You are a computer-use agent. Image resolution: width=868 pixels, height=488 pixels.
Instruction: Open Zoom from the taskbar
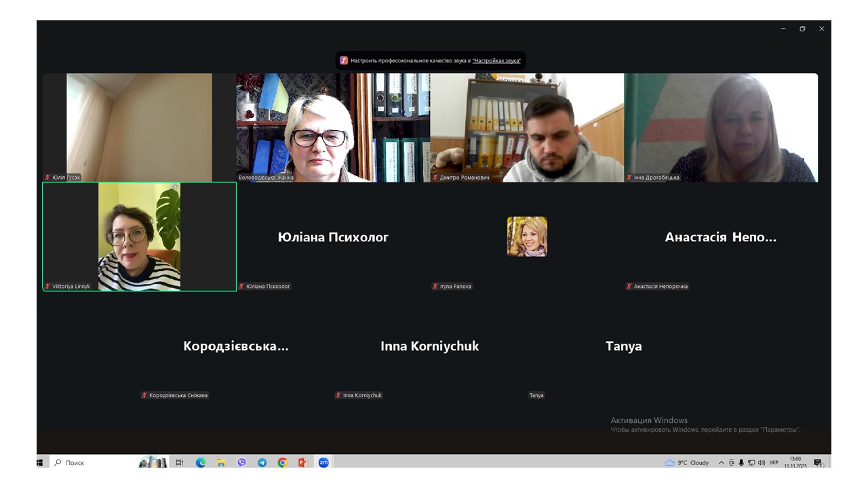[323, 463]
